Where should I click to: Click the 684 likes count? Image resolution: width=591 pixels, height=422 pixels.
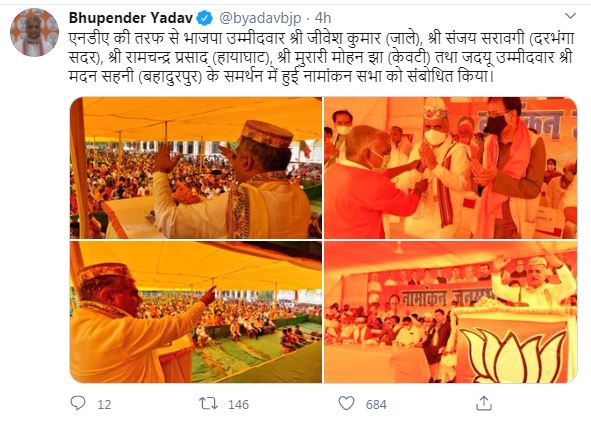click(376, 405)
